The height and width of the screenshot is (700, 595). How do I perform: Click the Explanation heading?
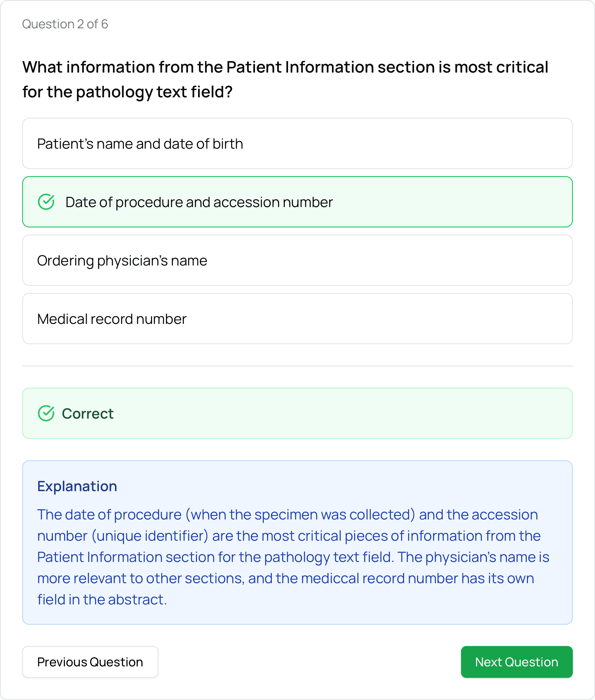click(77, 486)
